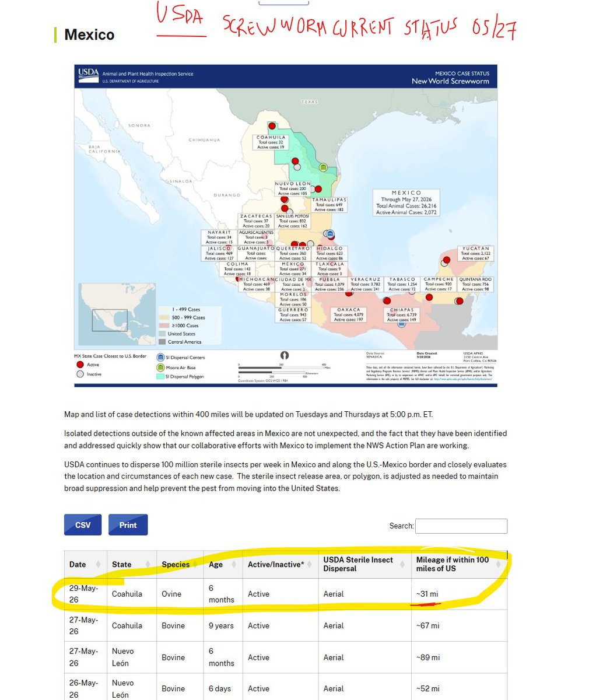Open the Mexico case status map image

coord(286,225)
